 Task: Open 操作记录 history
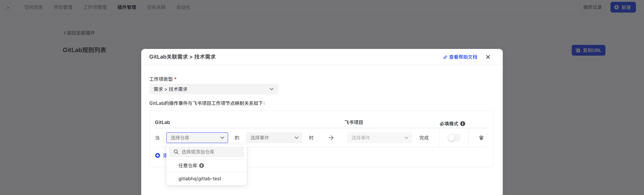click(x=593, y=7)
